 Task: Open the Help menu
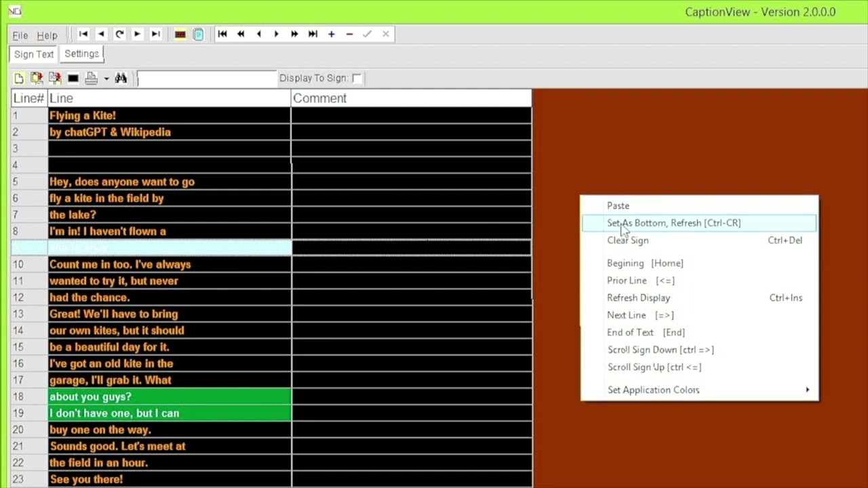point(47,35)
